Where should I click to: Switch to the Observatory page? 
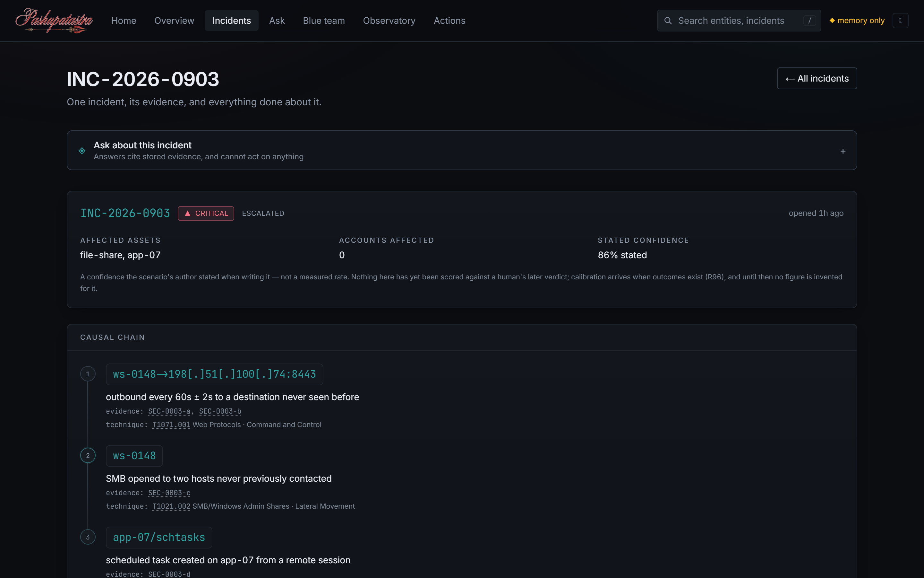point(389,21)
